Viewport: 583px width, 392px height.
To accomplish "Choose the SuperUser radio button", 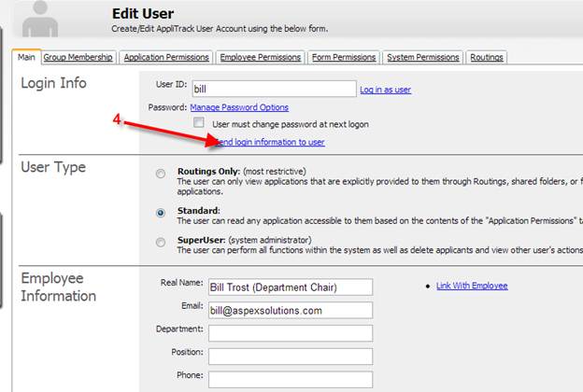I will (162, 241).
